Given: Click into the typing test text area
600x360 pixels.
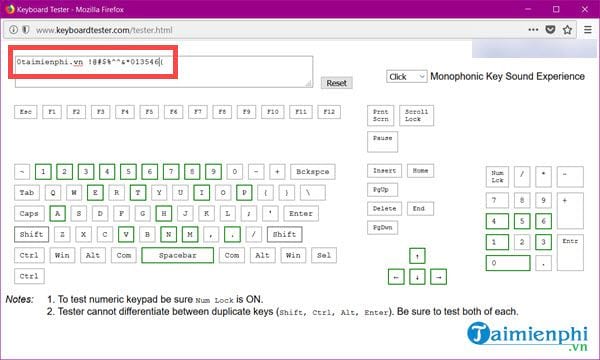Looking at the screenshot, I should (x=164, y=72).
